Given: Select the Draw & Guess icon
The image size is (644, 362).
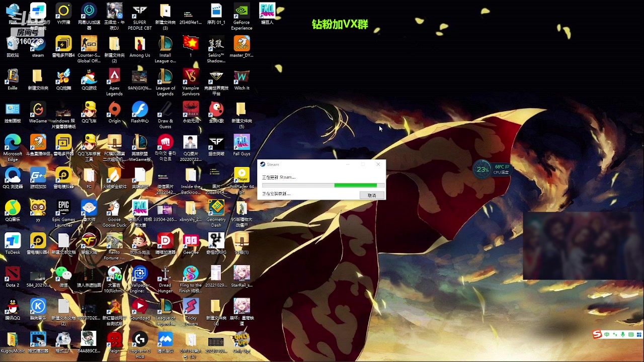Looking at the screenshot, I should [165, 115].
